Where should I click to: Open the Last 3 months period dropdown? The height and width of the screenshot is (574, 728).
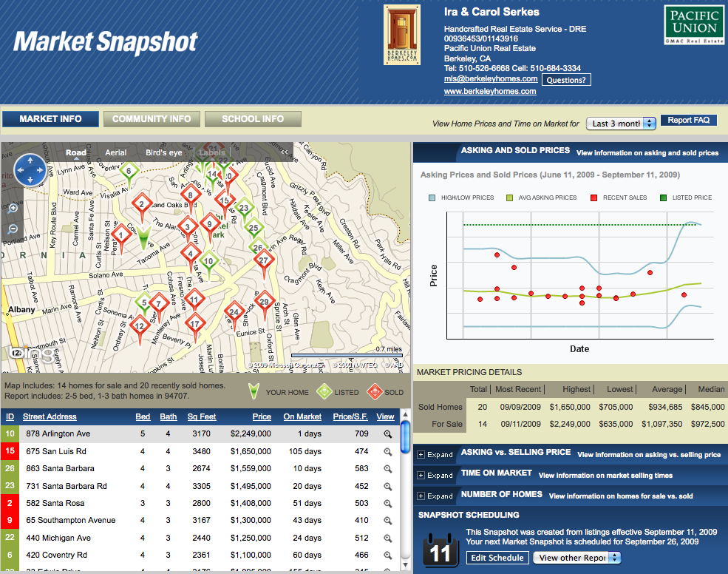tap(621, 124)
